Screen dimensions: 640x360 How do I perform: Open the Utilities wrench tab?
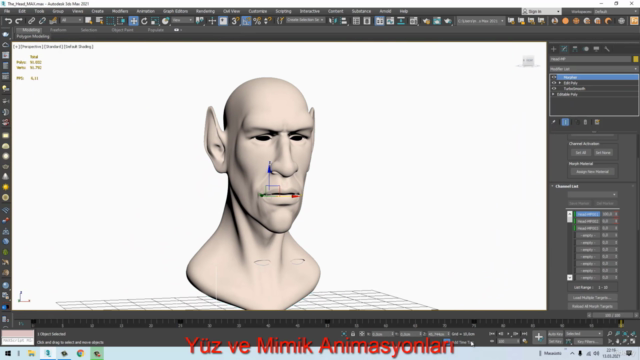click(x=607, y=49)
